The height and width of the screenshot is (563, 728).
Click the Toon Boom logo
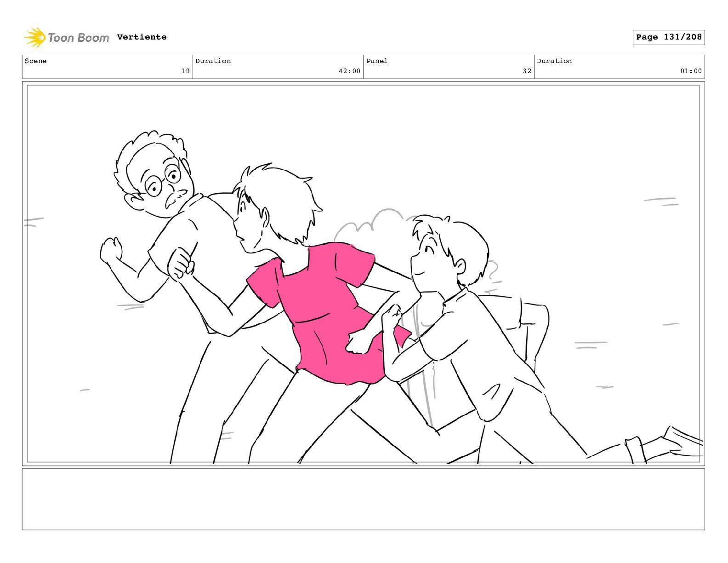[x=67, y=37]
